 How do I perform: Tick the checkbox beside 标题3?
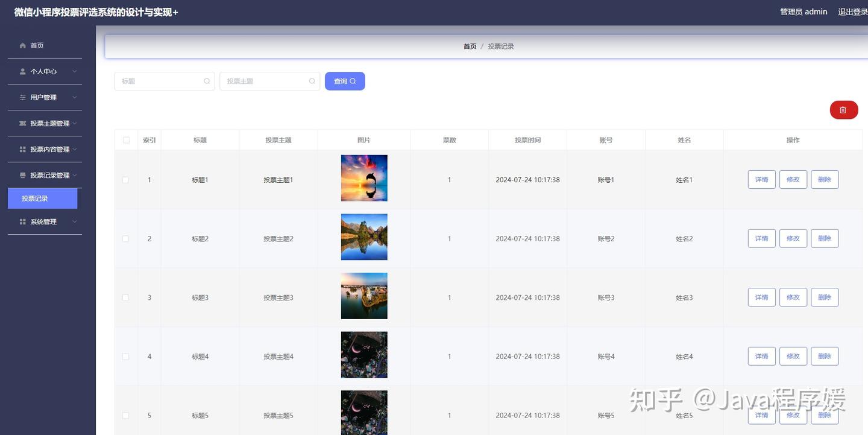point(125,297)
